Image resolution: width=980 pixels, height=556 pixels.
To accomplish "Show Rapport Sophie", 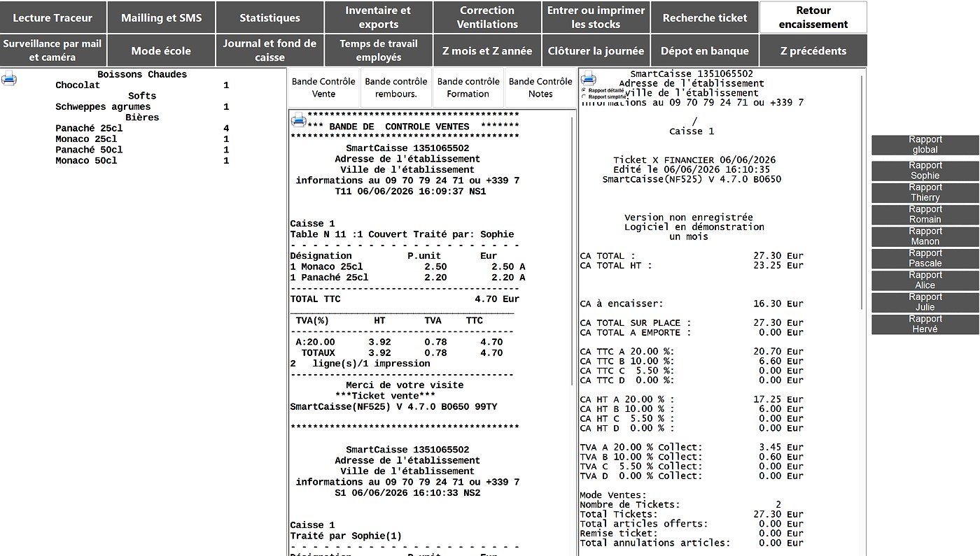I will click(x=925, y=171).
